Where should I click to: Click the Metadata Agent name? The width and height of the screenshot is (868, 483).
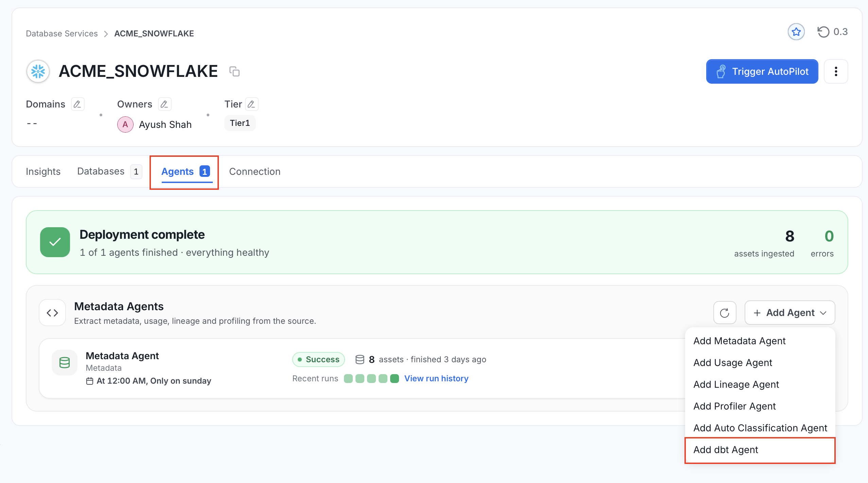pos(122,356)
